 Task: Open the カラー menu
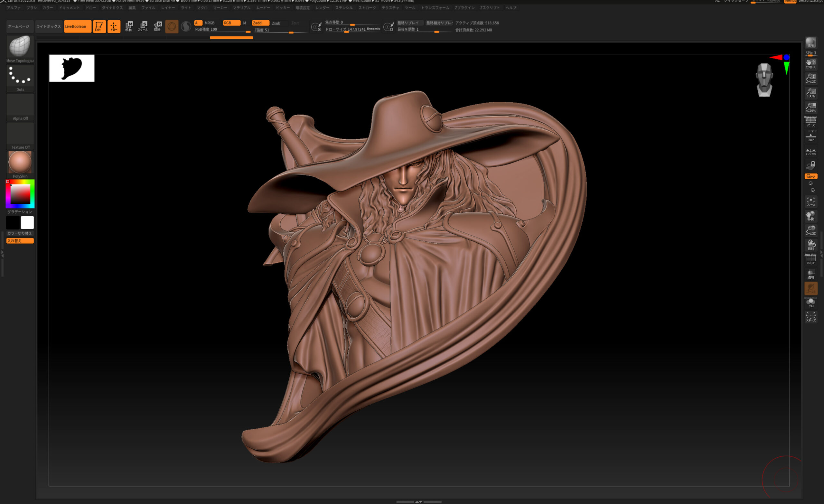pyautogui.click(x=48, y=8)
